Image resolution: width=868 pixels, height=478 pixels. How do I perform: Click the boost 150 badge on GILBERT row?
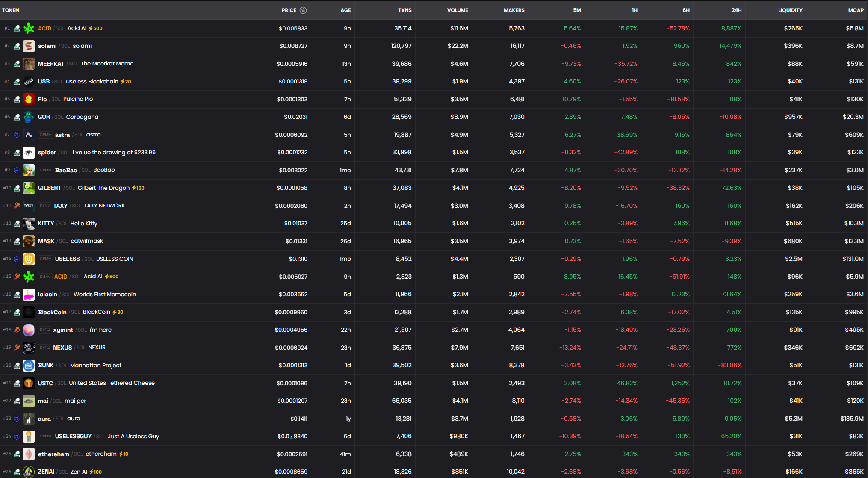[138, 188]
